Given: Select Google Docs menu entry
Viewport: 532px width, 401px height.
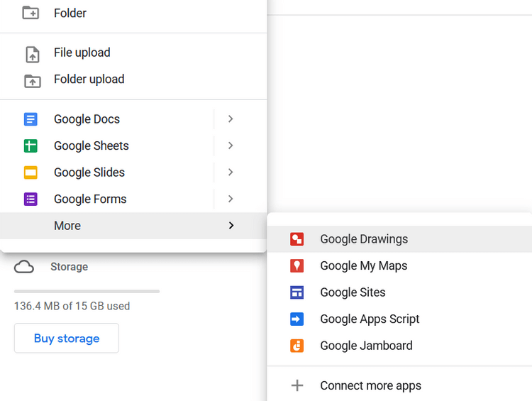Looking at the screenshot, I should click(x=133, y=119).
